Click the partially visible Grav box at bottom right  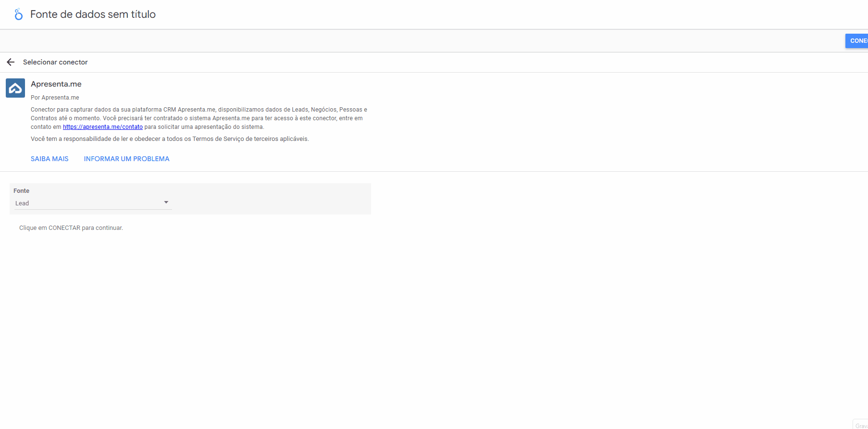coord(861,425)
